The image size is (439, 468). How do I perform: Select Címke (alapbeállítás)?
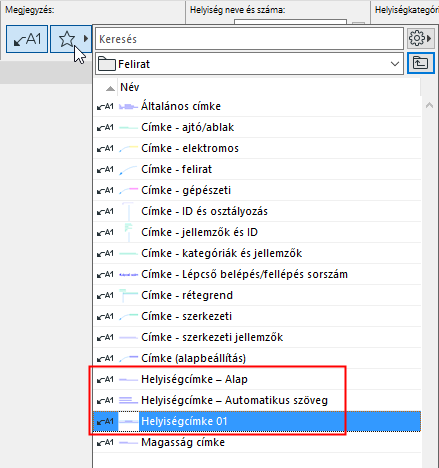point(257,358)
